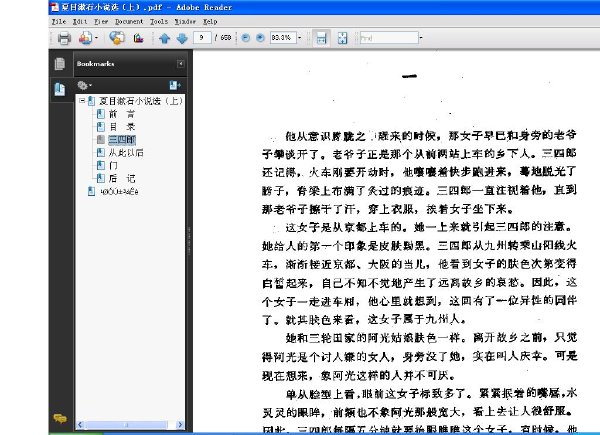600x435 pixels.
Task: Go to the previous page with the up arrow
Action: (x=165, y=38)
